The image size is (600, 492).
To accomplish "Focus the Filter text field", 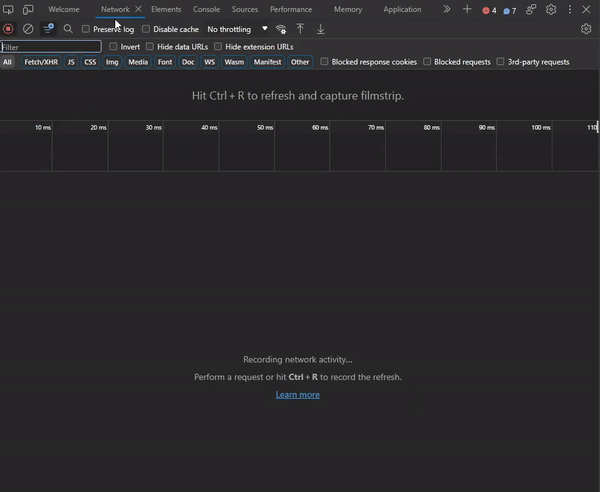I will [51, 47].
